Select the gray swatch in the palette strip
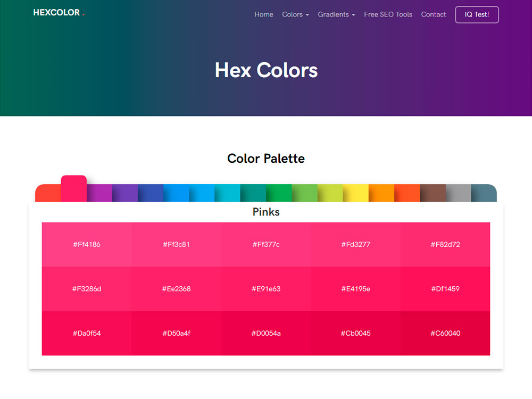The width and height of the screenshot is (532, 399). tap(459, 193)
